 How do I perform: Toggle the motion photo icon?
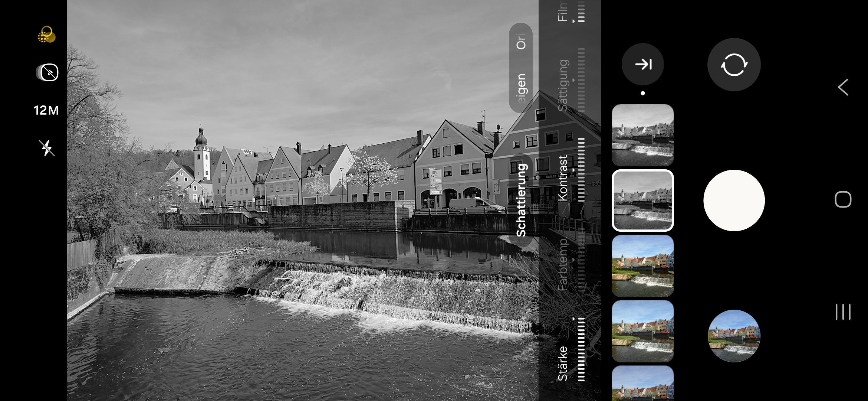pos(47,72)
